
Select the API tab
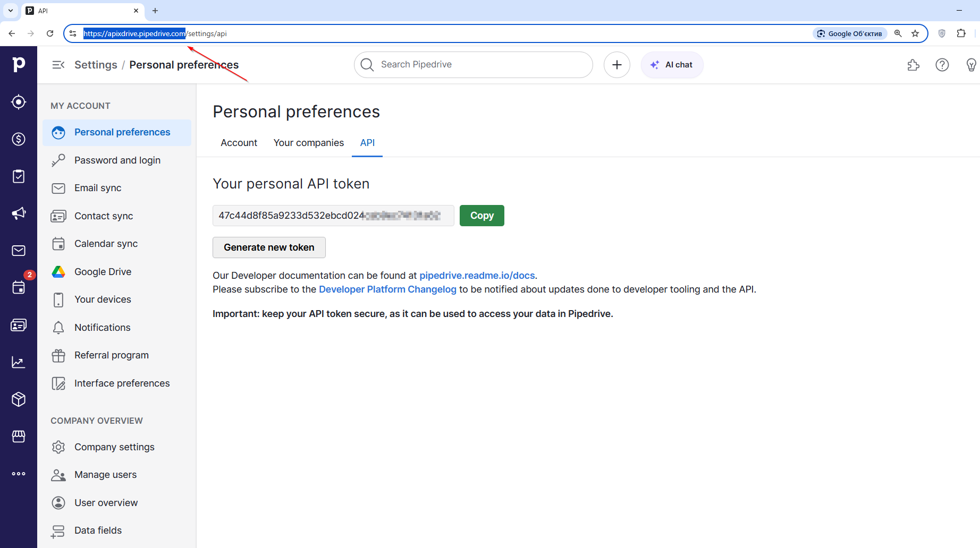367,143
